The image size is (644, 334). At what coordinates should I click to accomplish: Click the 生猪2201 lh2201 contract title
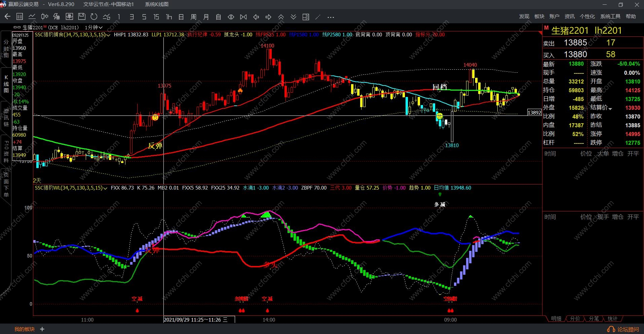(586, 31)
